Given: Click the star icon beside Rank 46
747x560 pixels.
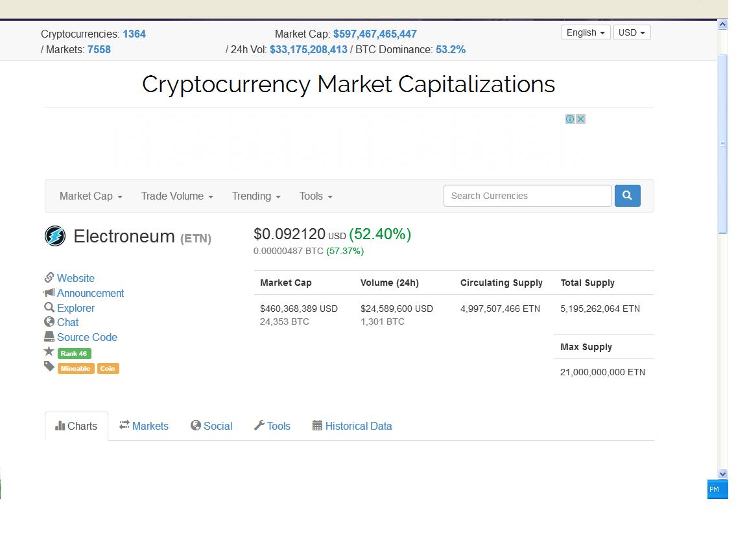Looking at the screenshot, I should coord(49,351).
